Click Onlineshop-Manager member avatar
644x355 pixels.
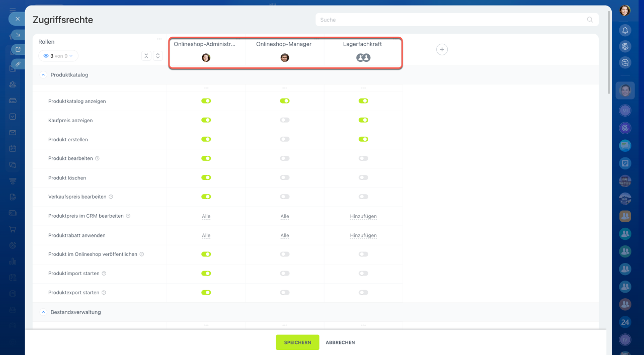coord(285,57)
